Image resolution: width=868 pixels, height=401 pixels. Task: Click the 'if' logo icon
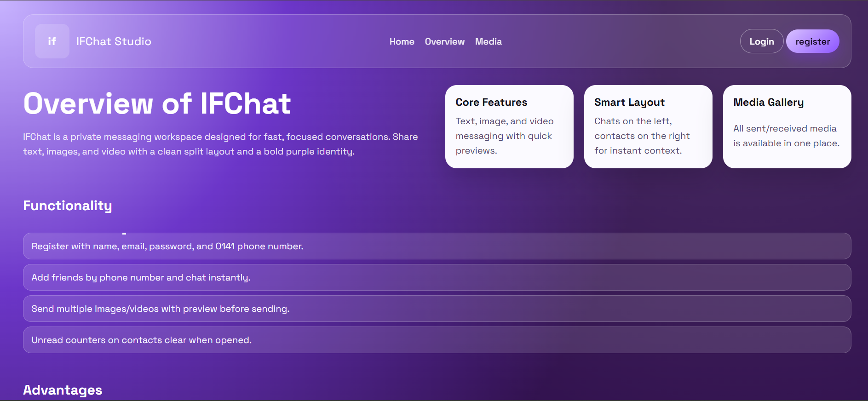click(52, 41)
